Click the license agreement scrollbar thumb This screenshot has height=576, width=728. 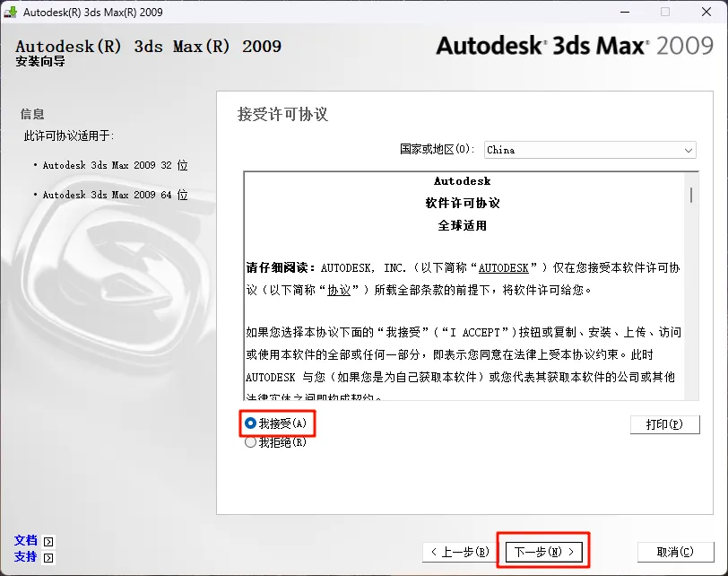(691, 195)
